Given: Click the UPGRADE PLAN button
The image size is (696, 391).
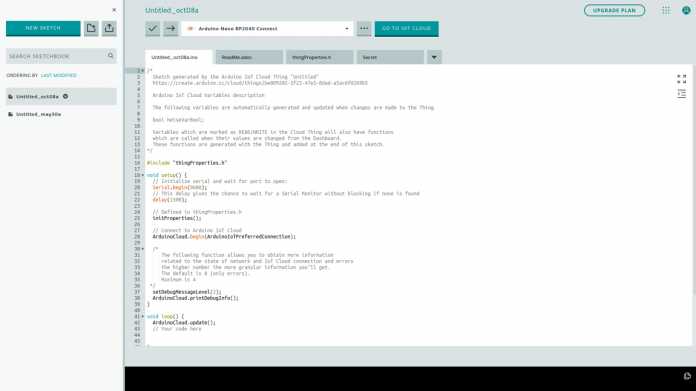Looking at the screenshot, I should click(x=614, y=10).
